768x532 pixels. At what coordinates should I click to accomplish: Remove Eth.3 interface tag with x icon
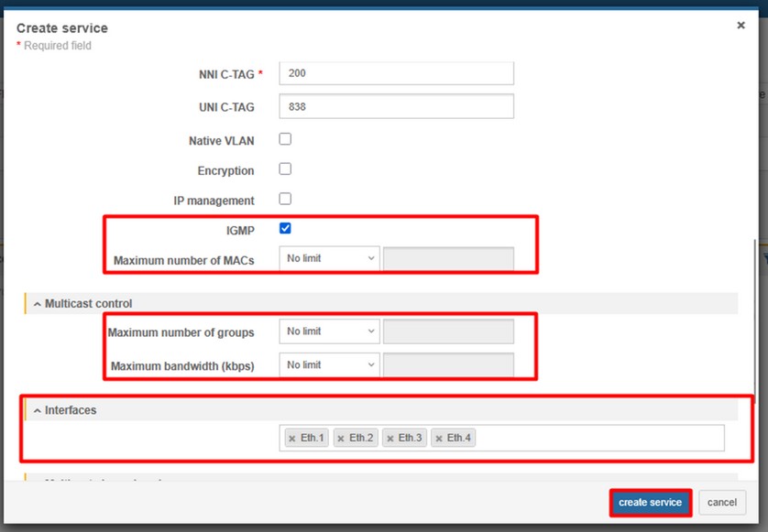(x=389, y=439)
